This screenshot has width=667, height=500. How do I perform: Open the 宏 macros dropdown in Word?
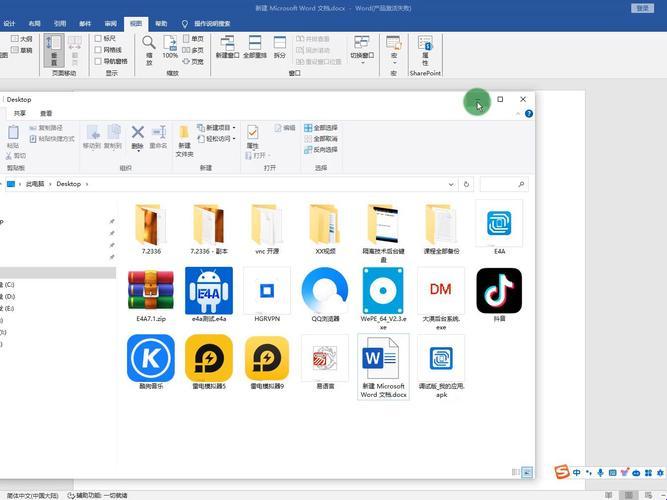click(393, 50)
